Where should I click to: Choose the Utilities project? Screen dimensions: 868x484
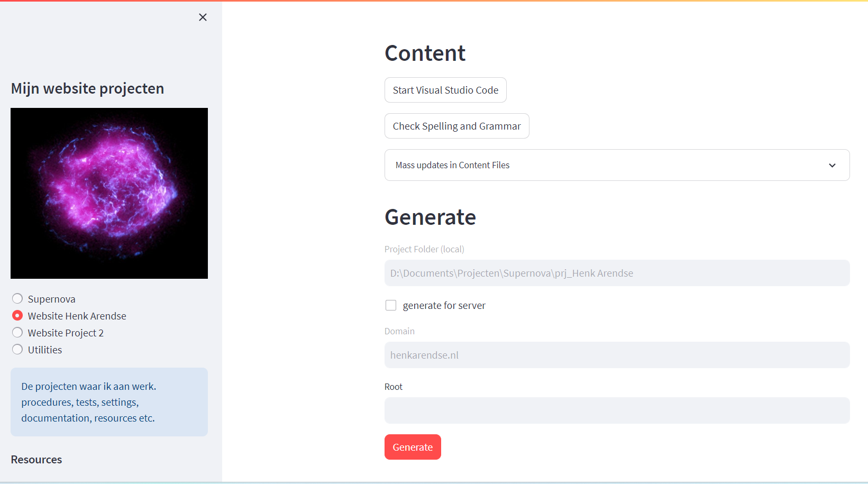(17, 349)
